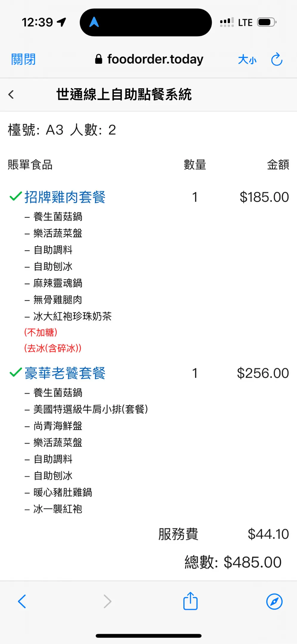The width and height of the screenshot is (297, 644).
Task: Go back with the header chevron
Action: click(11, 95)
